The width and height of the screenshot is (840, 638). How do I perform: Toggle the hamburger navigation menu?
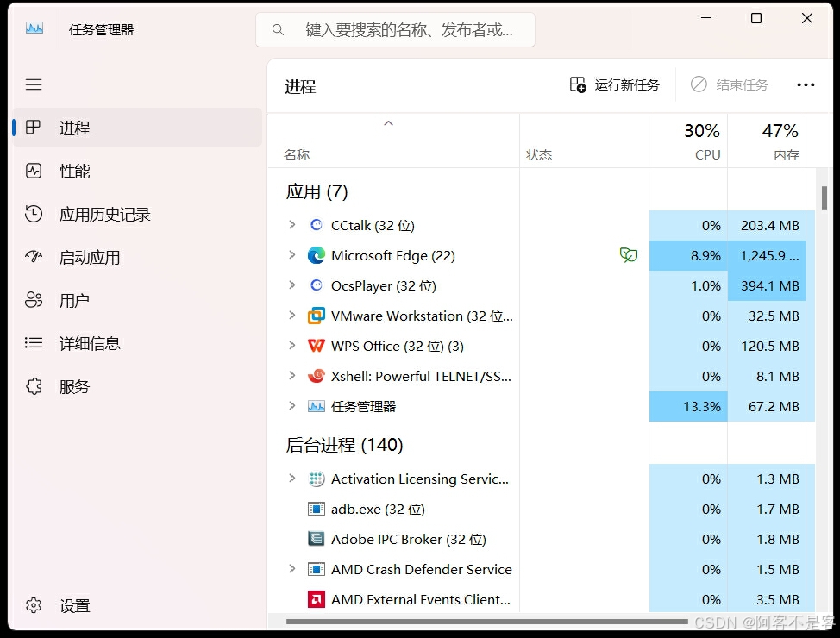[34, 84]
